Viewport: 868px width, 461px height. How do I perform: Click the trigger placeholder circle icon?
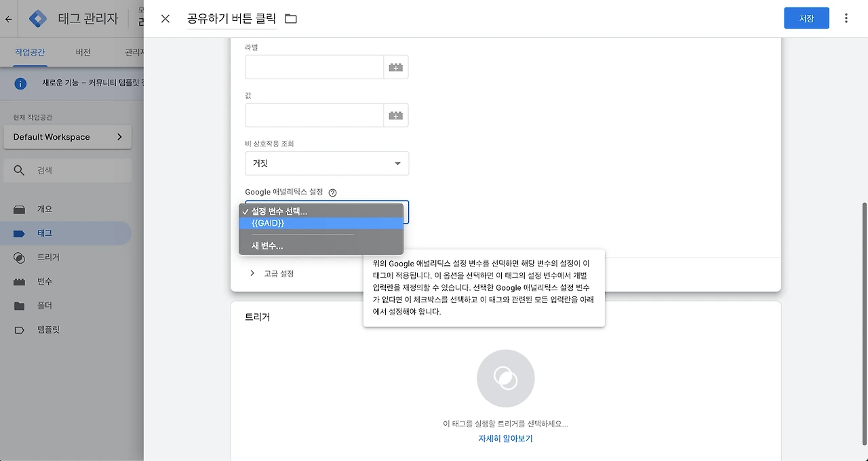[x=505, y=378]
